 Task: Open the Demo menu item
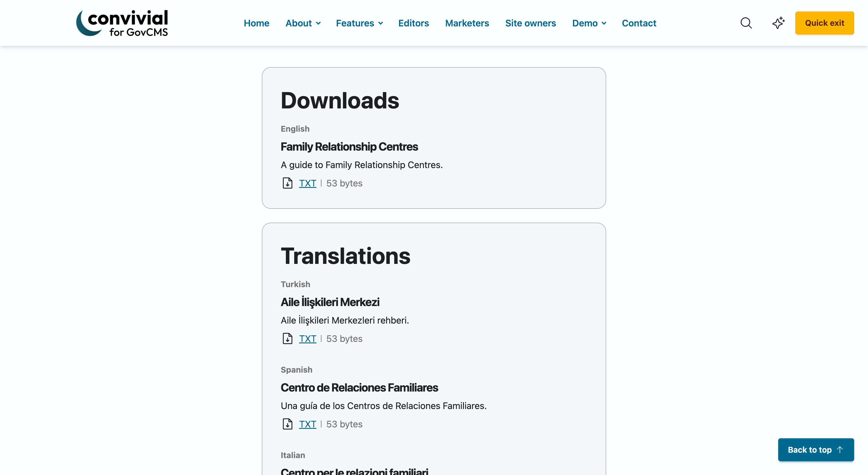point(585,23)
